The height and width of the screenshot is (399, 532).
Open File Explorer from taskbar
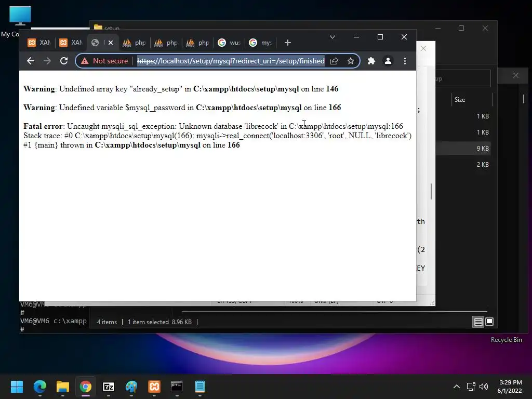tap(62, 387)
